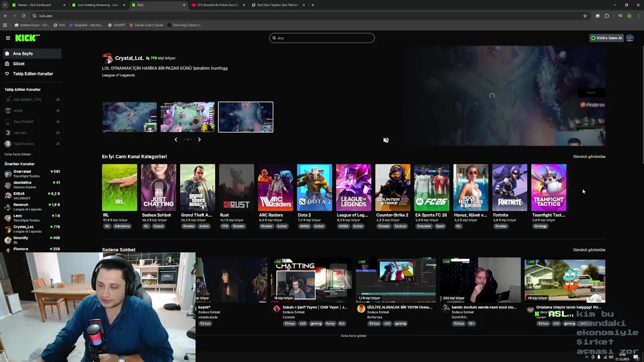
Task: Open EllEsS VALORANT recommended channel
Action: 31,196
